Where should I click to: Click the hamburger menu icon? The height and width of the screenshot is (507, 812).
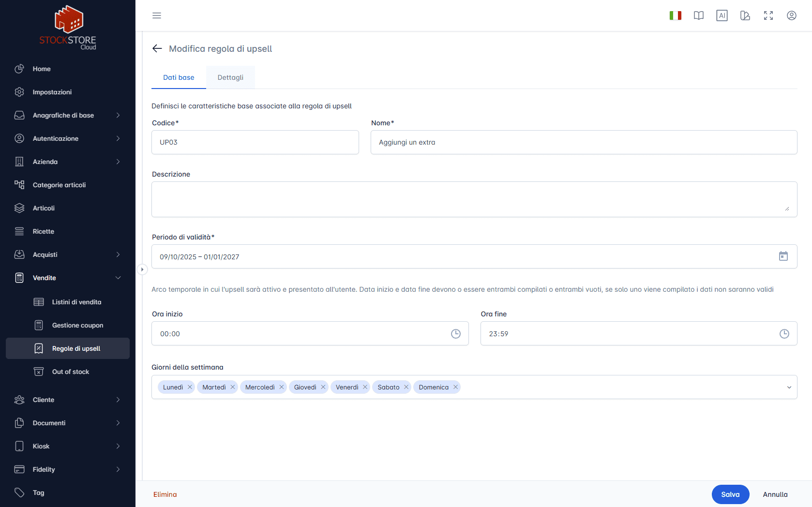point(157,15)
